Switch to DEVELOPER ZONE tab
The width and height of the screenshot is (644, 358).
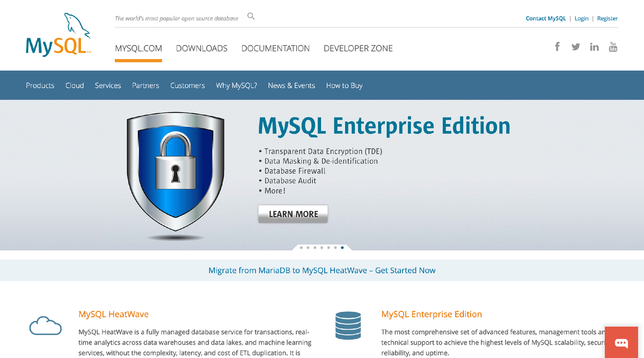point(358,48)
